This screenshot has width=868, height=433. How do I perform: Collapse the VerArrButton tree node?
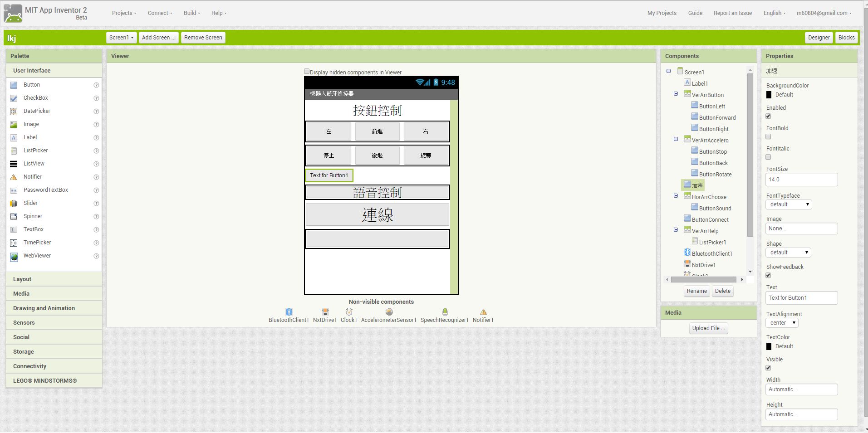coord(676,94)
